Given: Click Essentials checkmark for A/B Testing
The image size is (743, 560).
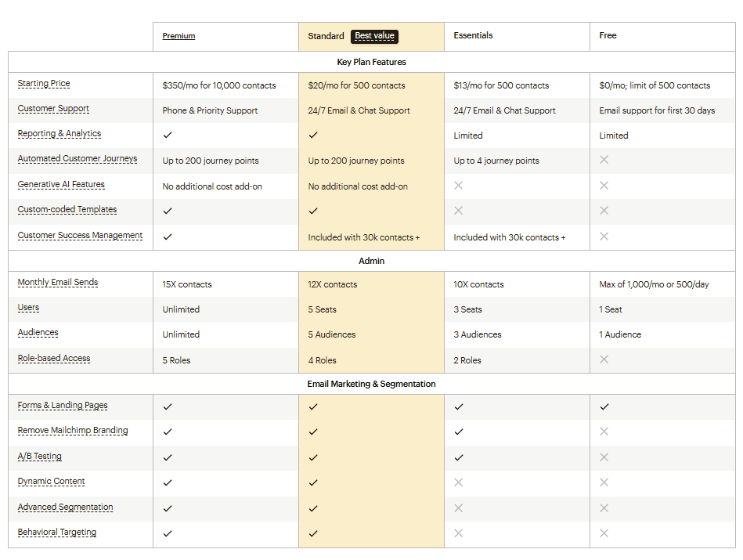Looking at the screenshot, I should (x=459, y=457).
